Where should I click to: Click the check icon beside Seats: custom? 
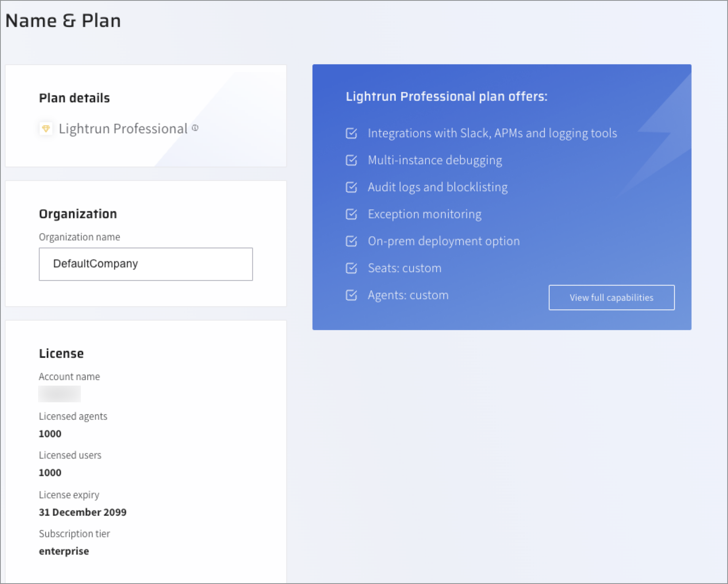pyautogui.click(x=351, y=268)
